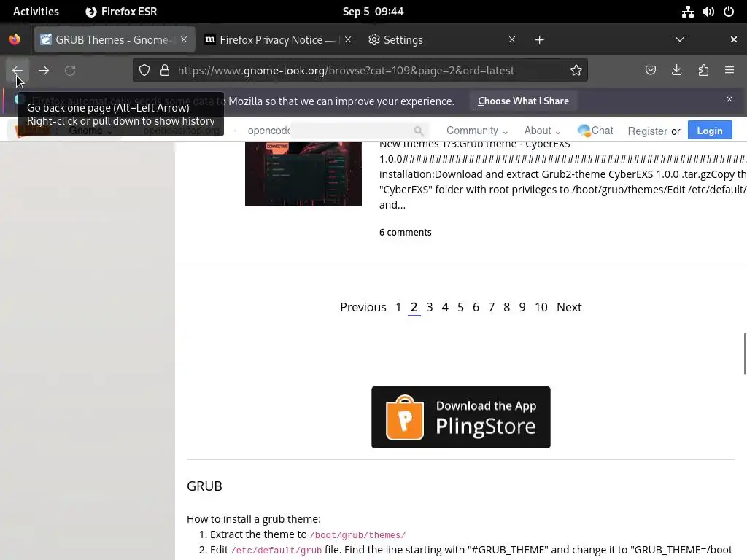List all tabs dropdown arrow

[680, 39]
